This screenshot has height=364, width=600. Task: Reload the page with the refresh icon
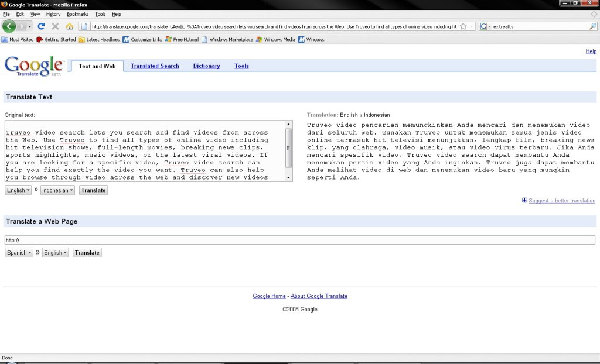click(x=42, y=26)
